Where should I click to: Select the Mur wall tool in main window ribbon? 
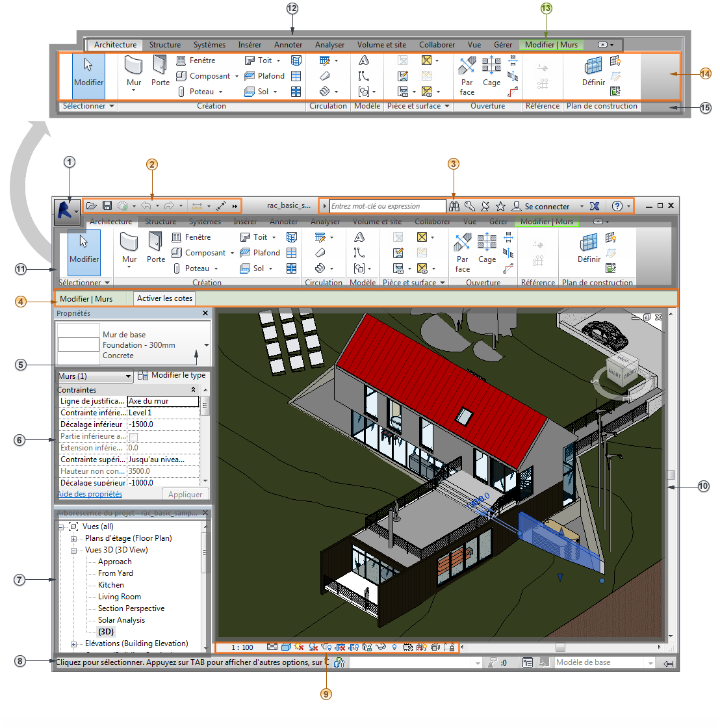129,250
